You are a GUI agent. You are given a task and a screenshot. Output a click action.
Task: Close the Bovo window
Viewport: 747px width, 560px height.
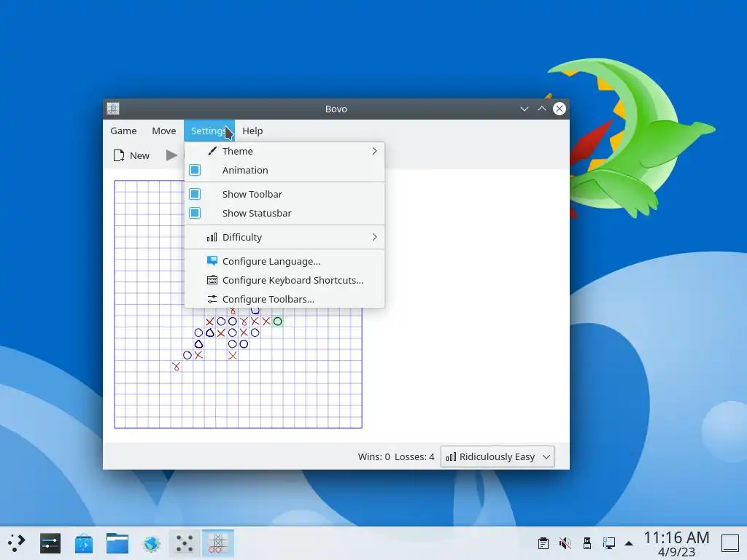(560, 109)
